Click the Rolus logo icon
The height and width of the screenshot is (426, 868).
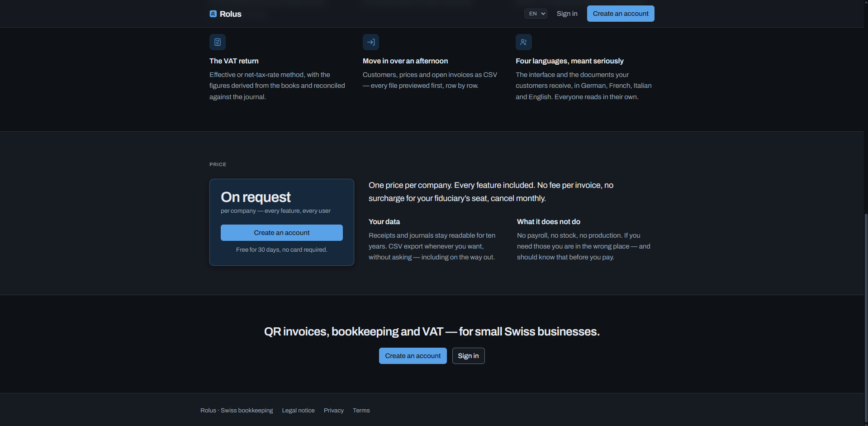click(213, 14)
